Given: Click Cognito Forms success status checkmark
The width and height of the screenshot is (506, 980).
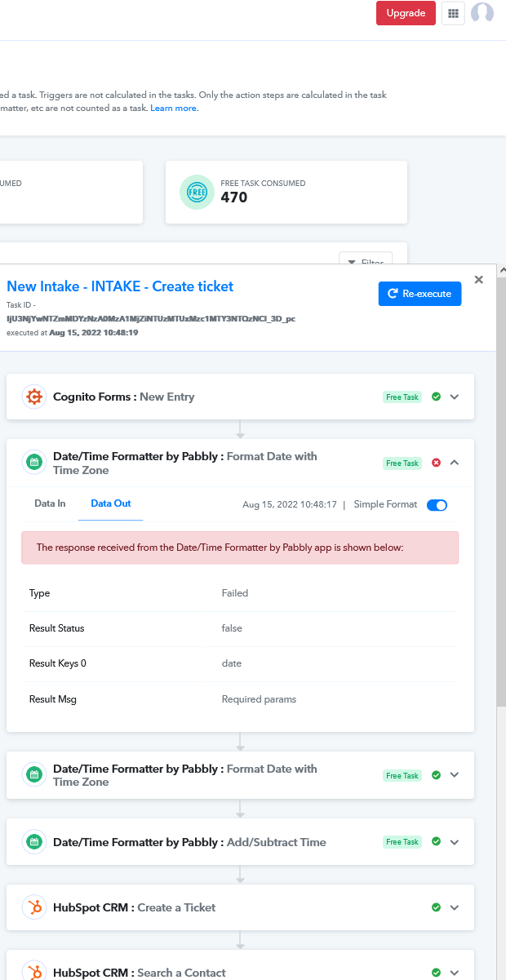Looking at the screenshot, I should [x=436, y=397].
